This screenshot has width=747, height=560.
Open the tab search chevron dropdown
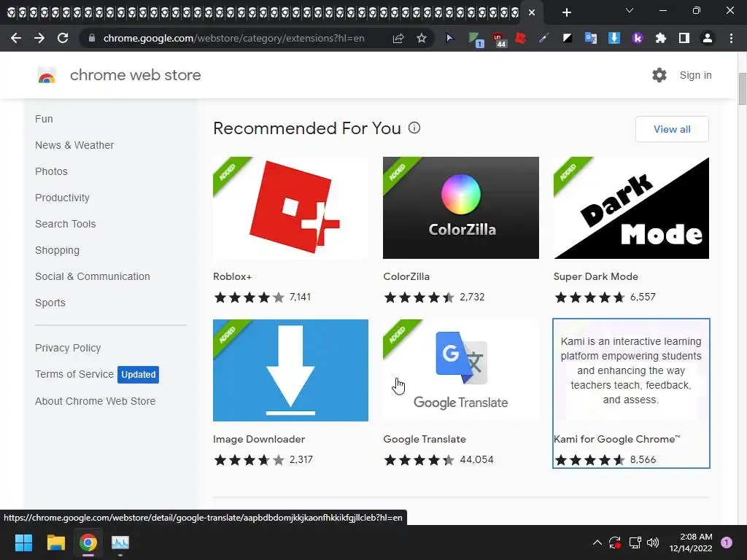click(630, 10)
